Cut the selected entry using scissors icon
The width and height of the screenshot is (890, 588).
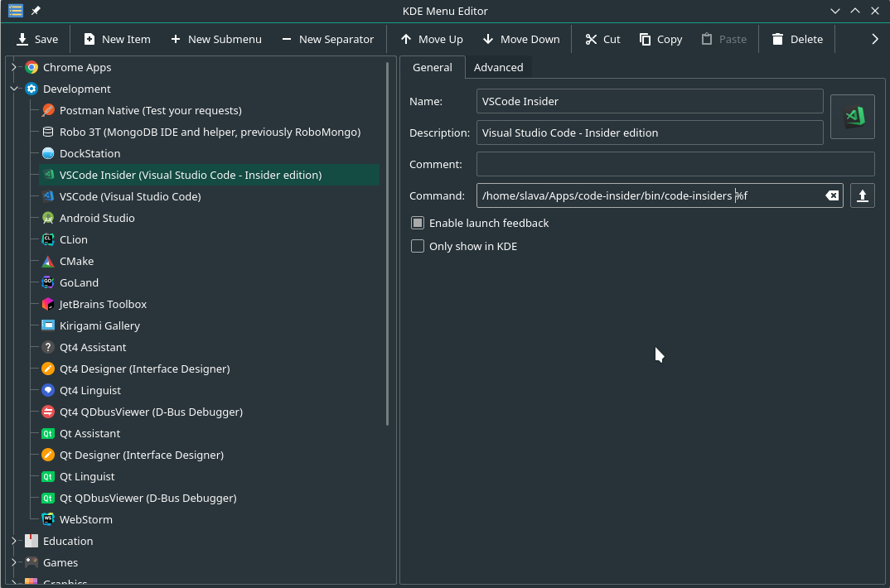592,38
